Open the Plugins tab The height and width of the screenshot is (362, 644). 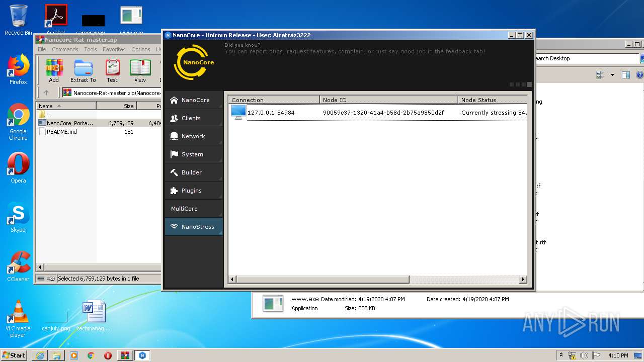pos(194,191)
